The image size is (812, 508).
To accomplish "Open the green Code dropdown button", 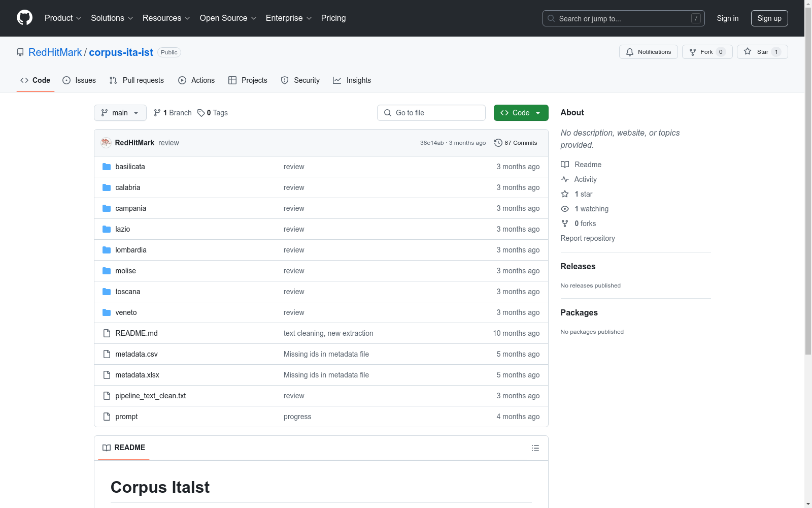I will coord(521,113).
